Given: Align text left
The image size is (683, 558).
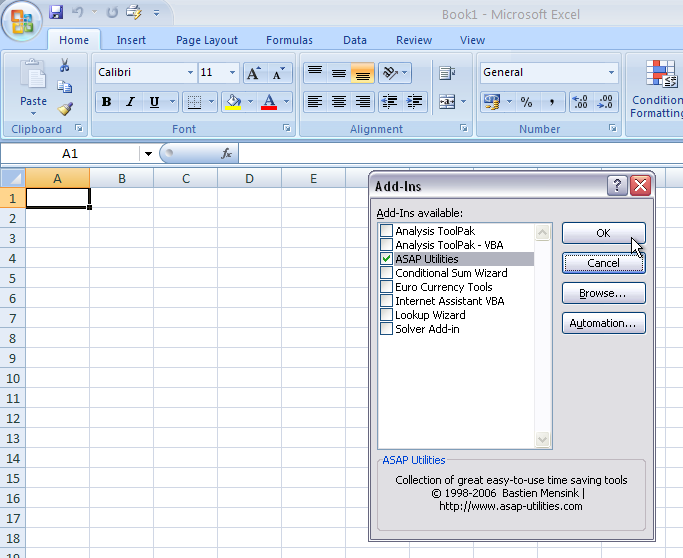Looking at the screenshot, I should pyautogui.click(x=315, y=102).
